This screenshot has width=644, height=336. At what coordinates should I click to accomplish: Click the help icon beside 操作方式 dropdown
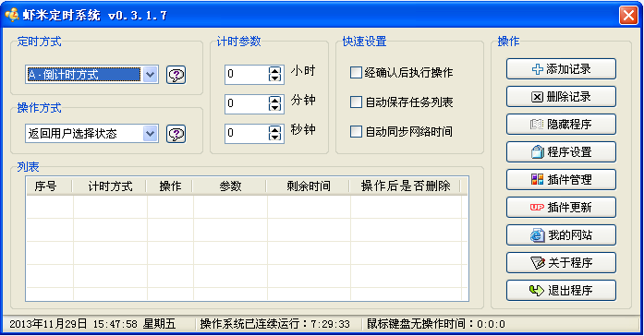coord(176,134)
